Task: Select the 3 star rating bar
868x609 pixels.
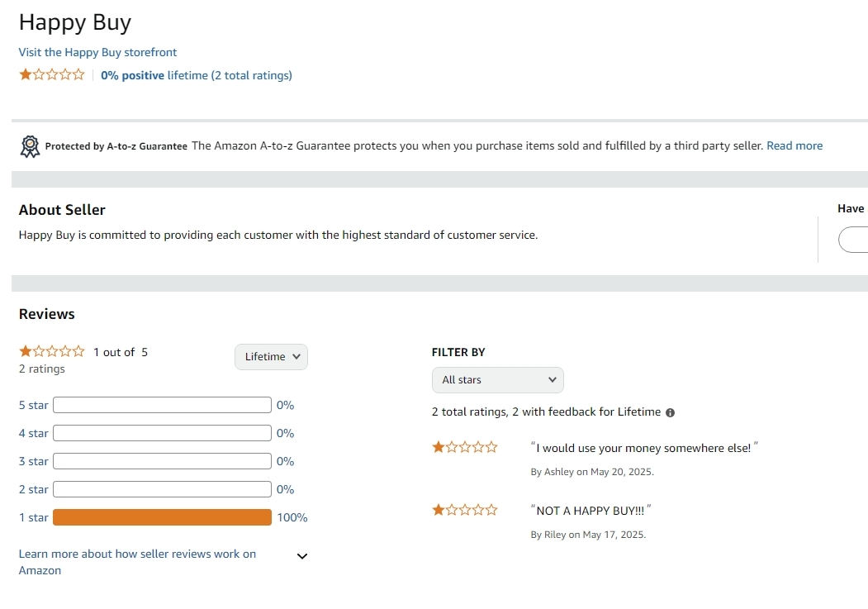Action: click(162, 461)
